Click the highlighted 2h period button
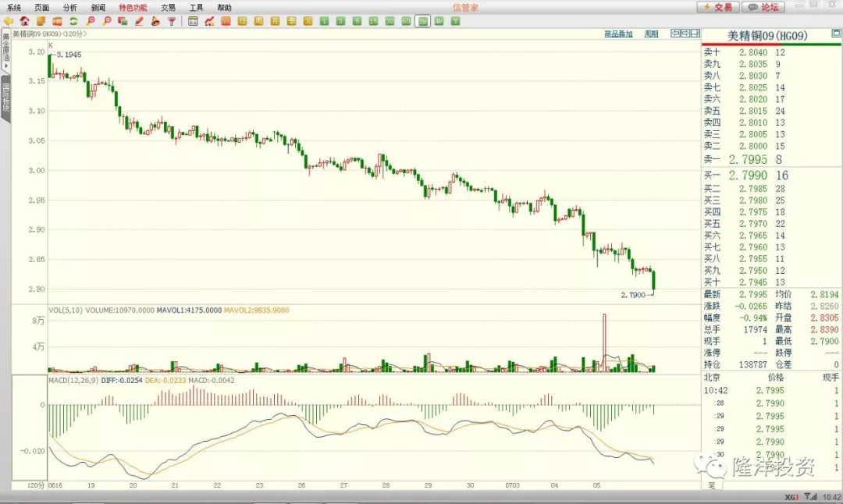843x504 pixels. coord(423,21)
